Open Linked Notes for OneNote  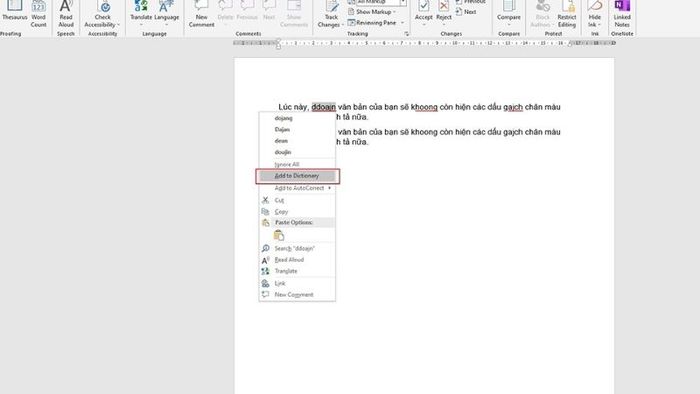[622, 14]
